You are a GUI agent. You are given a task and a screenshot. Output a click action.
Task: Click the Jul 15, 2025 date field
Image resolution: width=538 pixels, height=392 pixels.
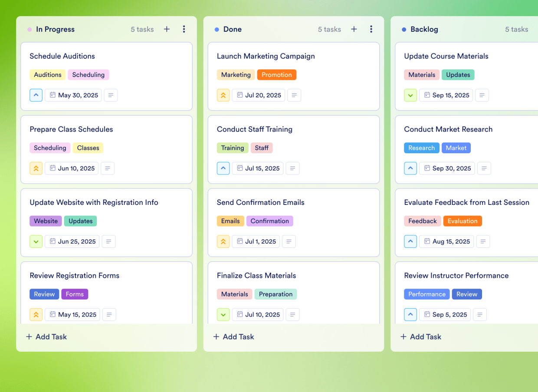click(x=258, y=168)
